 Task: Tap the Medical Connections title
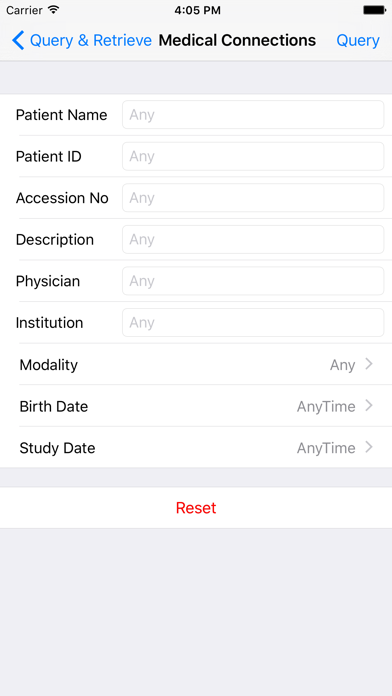(x=237, y=40)
